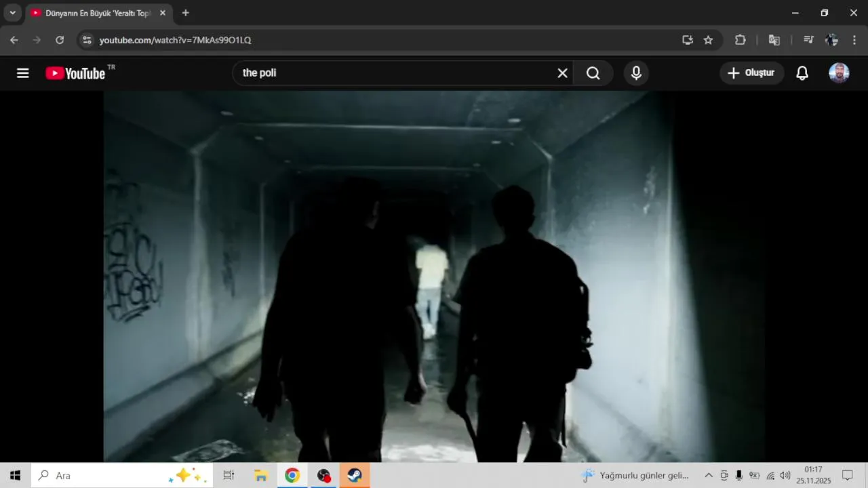This screenshot has height=488, width=868.
Task: Open the tray microphone indicator
Action: pyautogui.click(x=738, y=475)
